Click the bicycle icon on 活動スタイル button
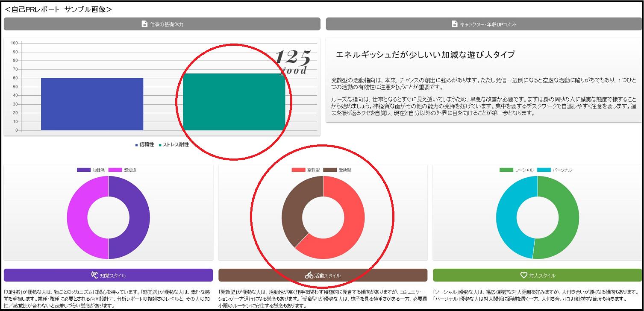Image resolution: width=644 pixels, height=311 pixels. (309, 275)
